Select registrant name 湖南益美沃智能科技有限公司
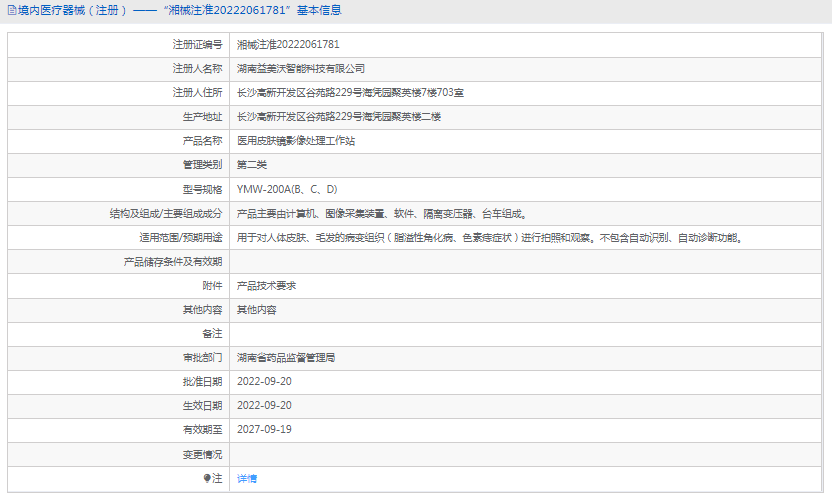The width and height of the screenshot is (832, 496). click(x=301, y=69)
